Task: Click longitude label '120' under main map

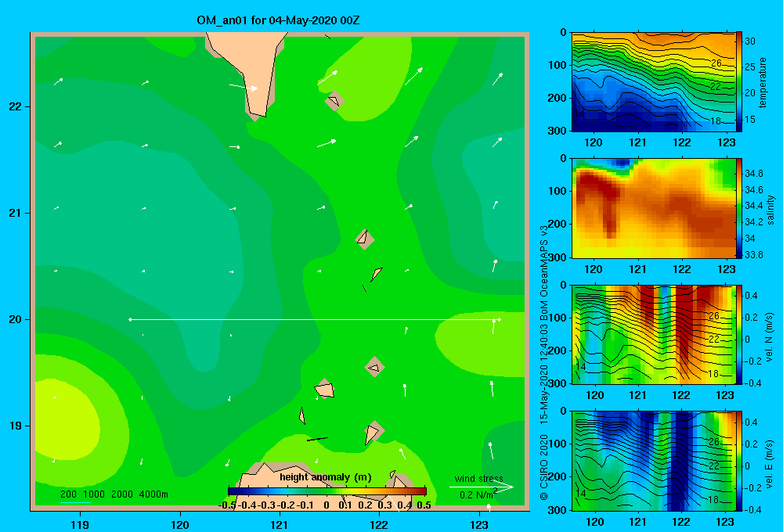Action: coord(180,524)
